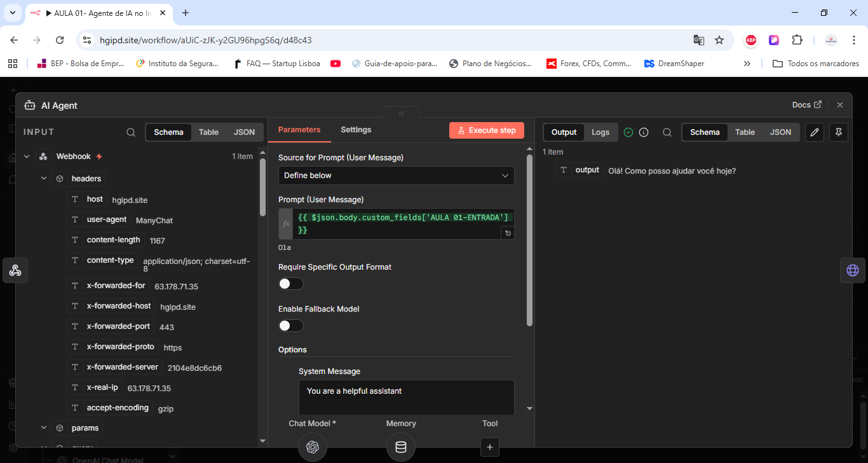The width and height of the screenshot is (868, 463).
Task: Collapse the headers tree section
Action: (44, 179)
